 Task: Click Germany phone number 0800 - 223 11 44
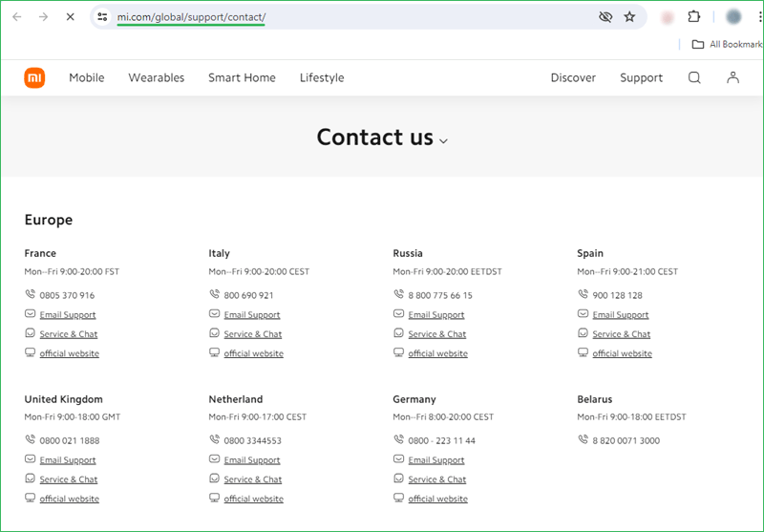pyautogui.click(x=441, y=441)
